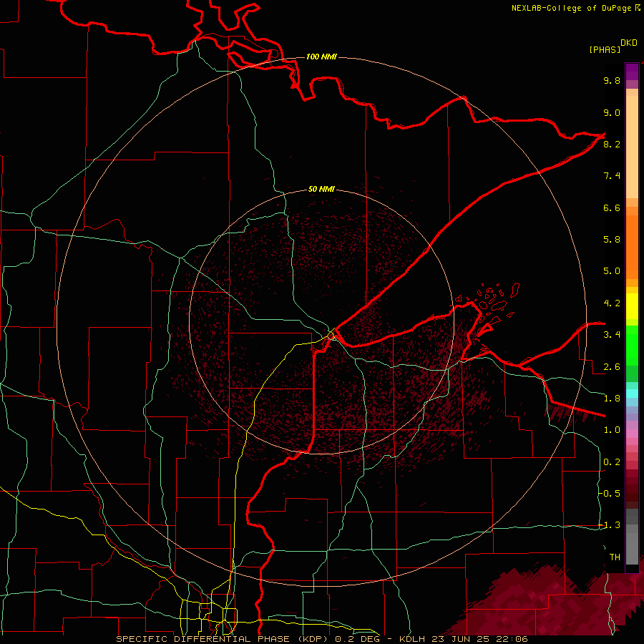Click the [PHAS] legend heading
The width and height of the screenshot is (644, 644).
pyautogui.click(x=605, y=49)
